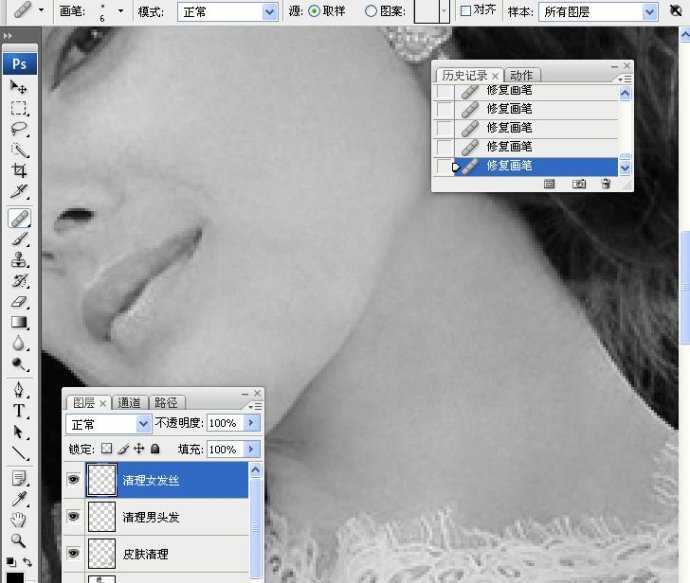Select the Zoom tool
690x583 pixels.
coord(18,540)
